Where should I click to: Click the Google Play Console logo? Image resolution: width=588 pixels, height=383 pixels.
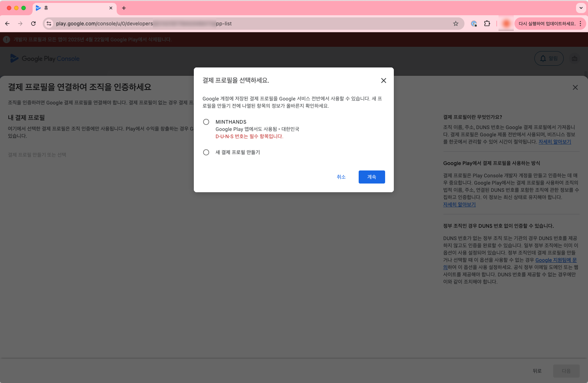45,58
